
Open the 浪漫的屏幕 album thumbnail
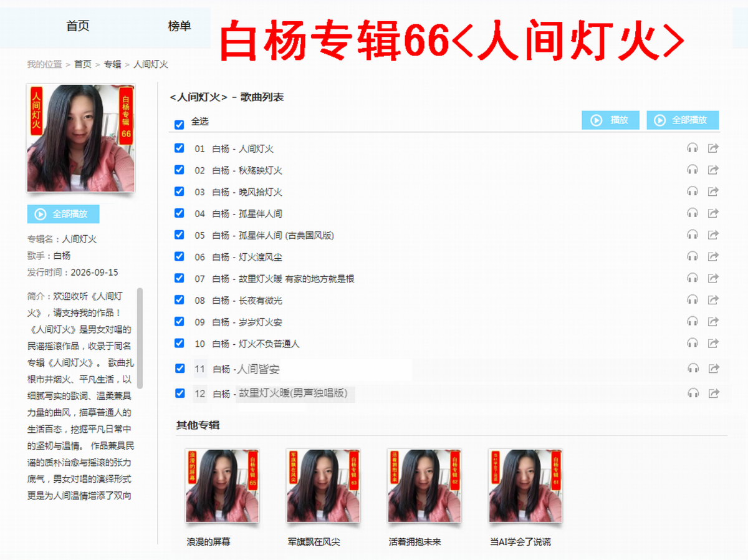pos(222,485)
